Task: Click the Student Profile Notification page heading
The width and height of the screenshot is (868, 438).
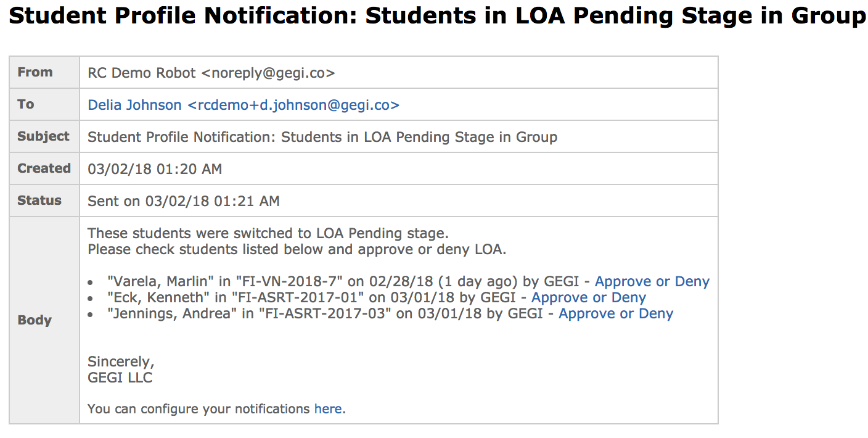Action: coord(436,16)
